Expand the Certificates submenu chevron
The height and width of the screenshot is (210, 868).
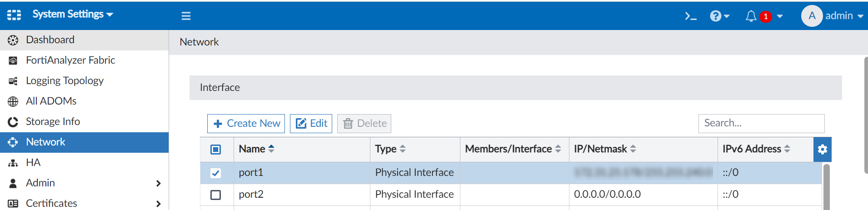tap(158, 204)
